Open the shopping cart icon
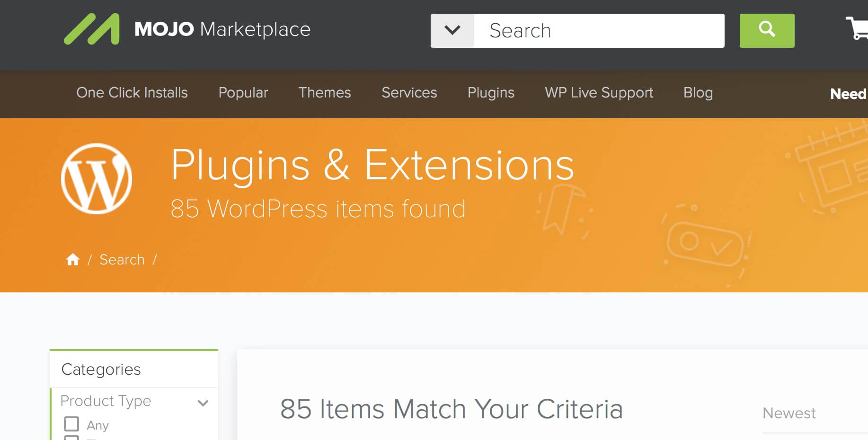 857,28
